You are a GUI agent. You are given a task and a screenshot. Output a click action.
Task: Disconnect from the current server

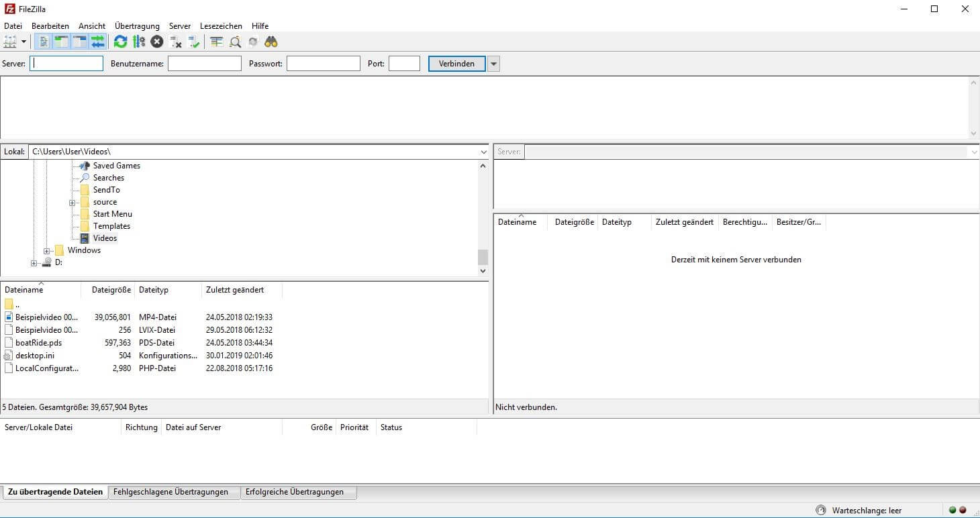click(176, 42)
